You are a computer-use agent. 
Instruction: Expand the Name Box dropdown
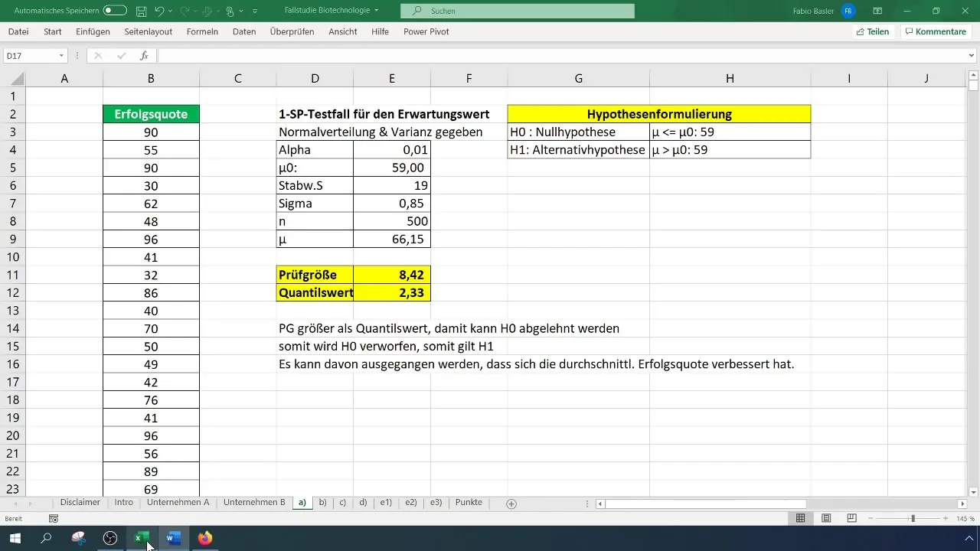tap(61, 56)
